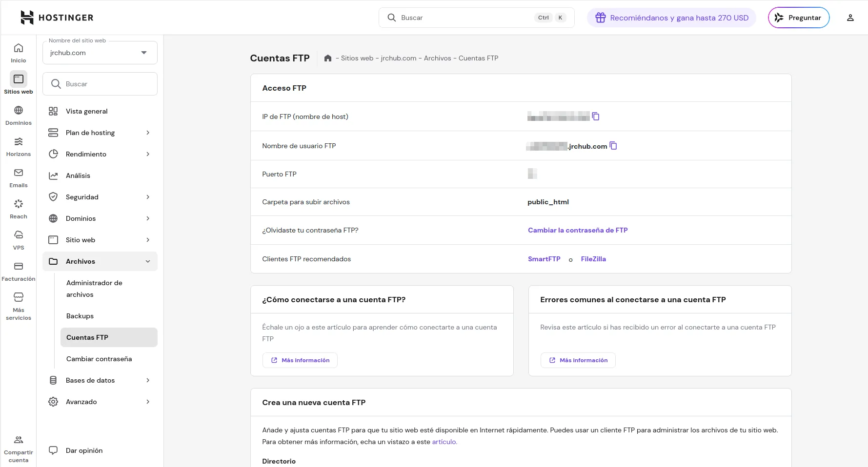Image resolution: width=868 pixels, height=467 pixels.
Task: Click the gift icon in referral banner
Action: tap(601, 18)
